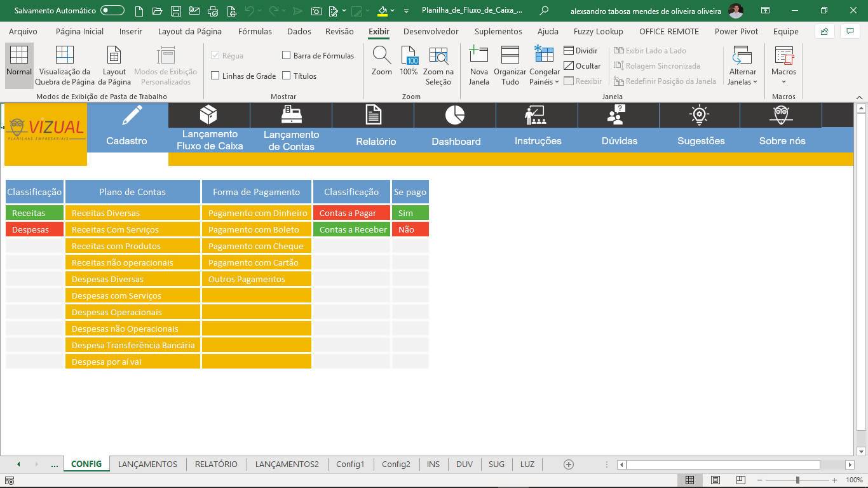Click the lightbulb icon for Sugestões
The width and height of the screenshot is (868, 488).
pos(699,115)
